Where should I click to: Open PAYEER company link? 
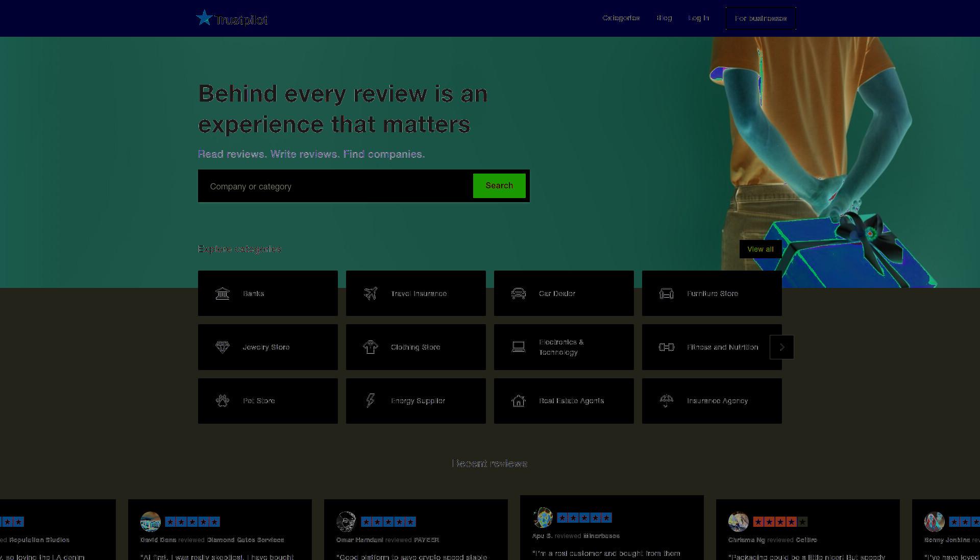click(426, 540)
